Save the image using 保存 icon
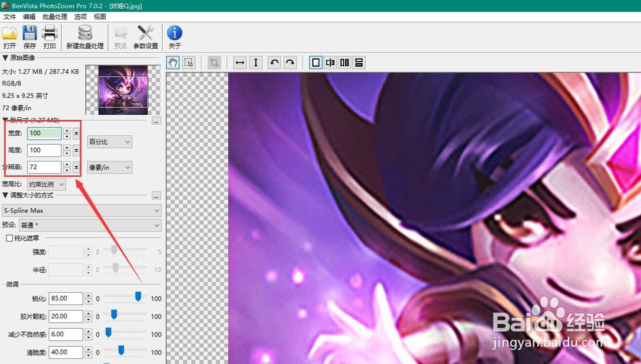This screenshot has width=641, height=364. tap(29, 37)
